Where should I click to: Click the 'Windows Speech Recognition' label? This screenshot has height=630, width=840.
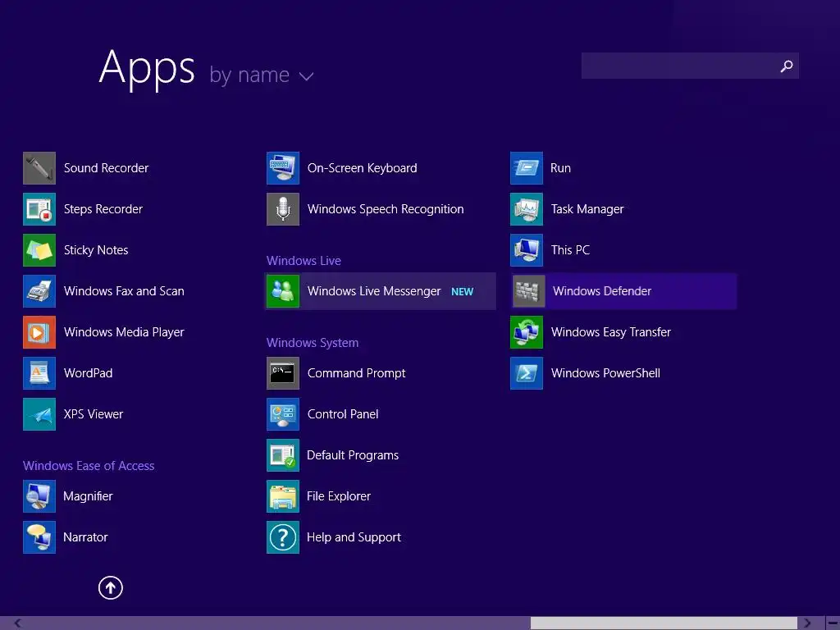pyautogui.click(x=386, y=209)
